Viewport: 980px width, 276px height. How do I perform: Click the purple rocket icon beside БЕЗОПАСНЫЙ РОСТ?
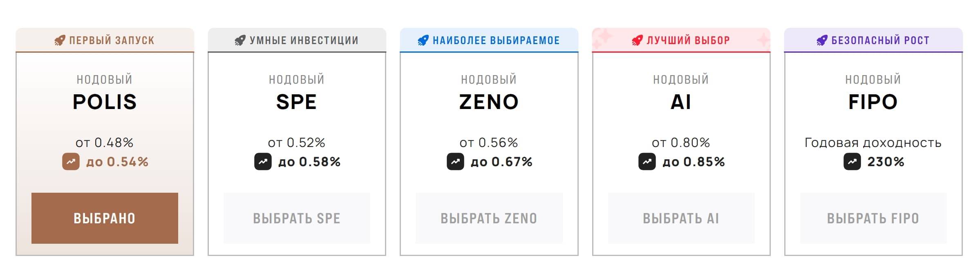pyautogui.click(x=822, y=40)
